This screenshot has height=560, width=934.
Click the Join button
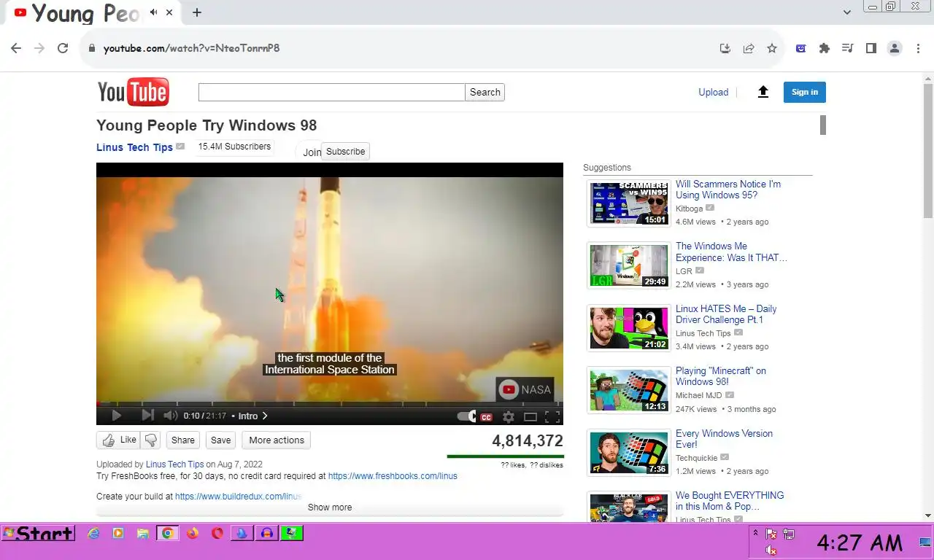pyautogui.click(x=312, y=152)
